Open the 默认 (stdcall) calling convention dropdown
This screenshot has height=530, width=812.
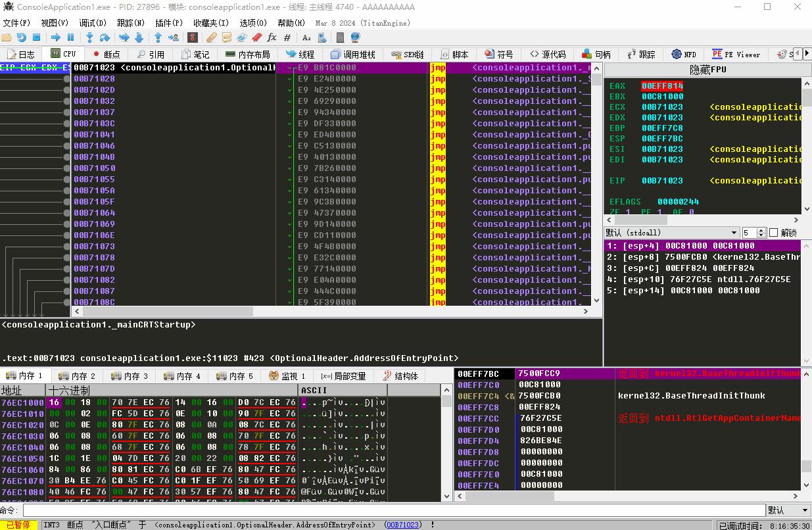click(x=671, y=233)
